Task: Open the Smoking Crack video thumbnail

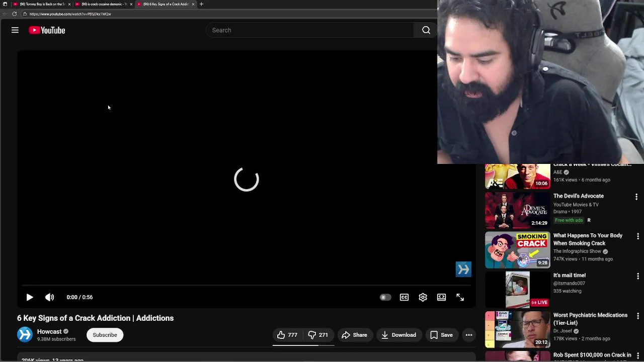Action: [518, 250]
